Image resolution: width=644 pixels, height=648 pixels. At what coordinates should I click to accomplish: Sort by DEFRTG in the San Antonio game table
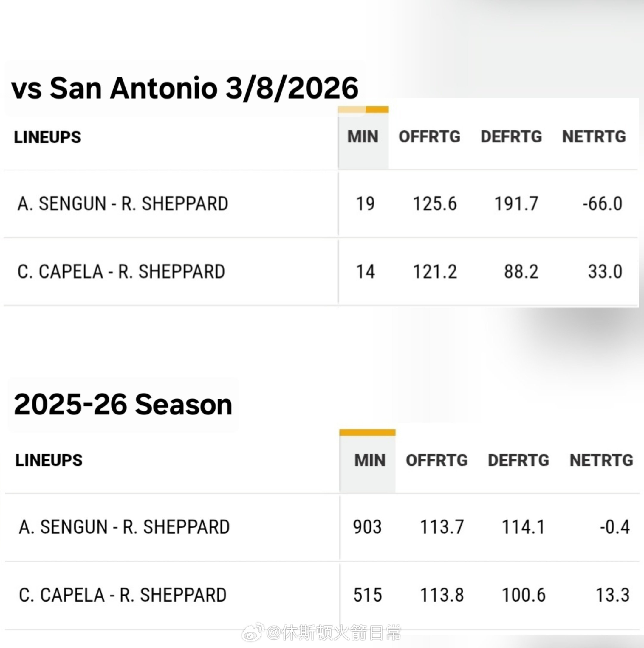click(x=511, y=137)
